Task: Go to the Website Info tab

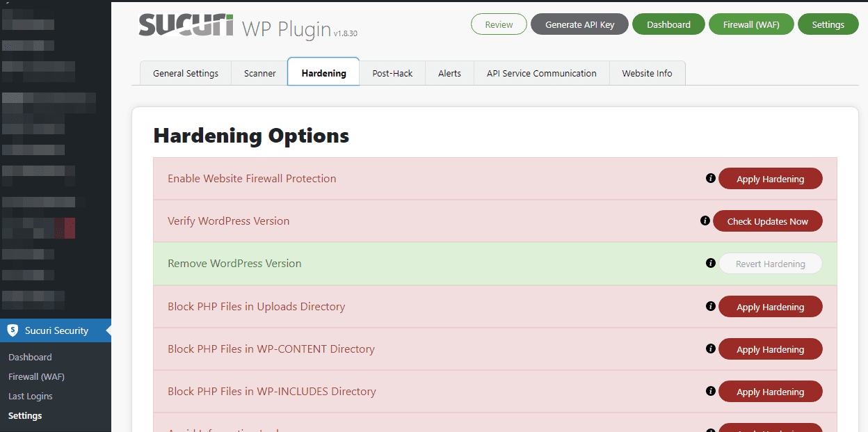Action: click(x=647, y=73)
